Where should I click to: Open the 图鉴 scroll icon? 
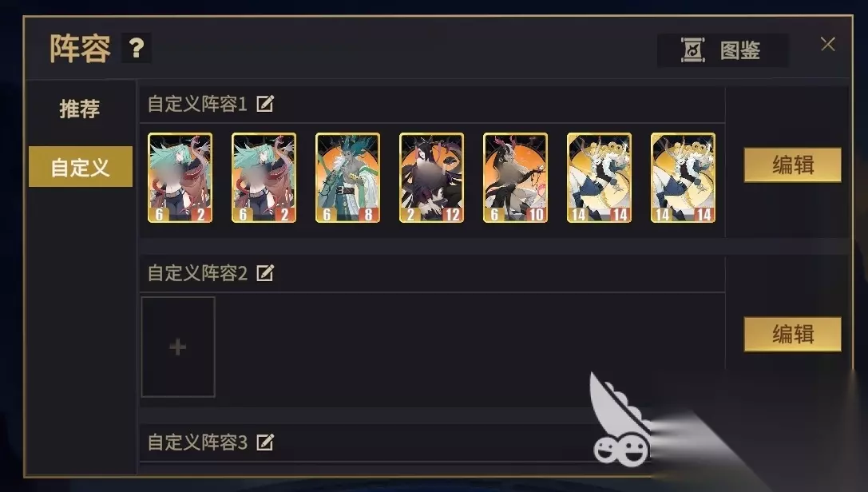[x=692, y=50]
